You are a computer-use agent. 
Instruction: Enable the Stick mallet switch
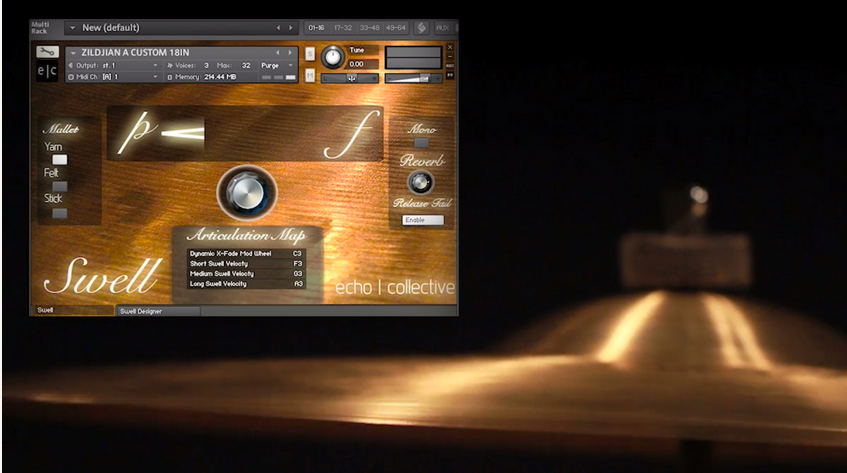[x=59, y=213]
